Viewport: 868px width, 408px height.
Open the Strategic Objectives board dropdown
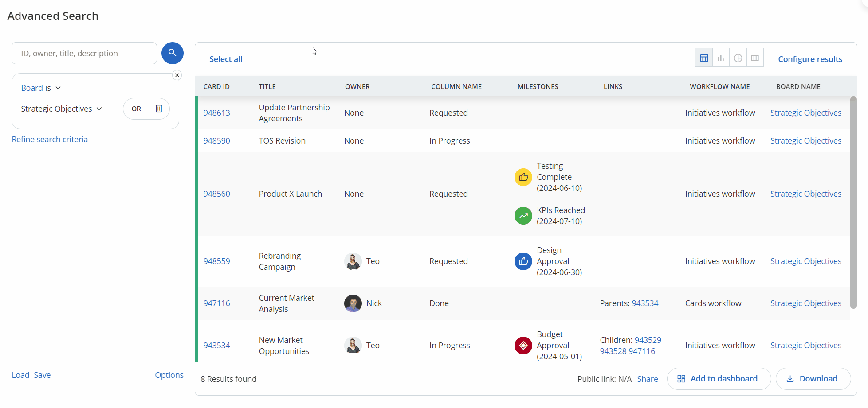coord(62,109)
